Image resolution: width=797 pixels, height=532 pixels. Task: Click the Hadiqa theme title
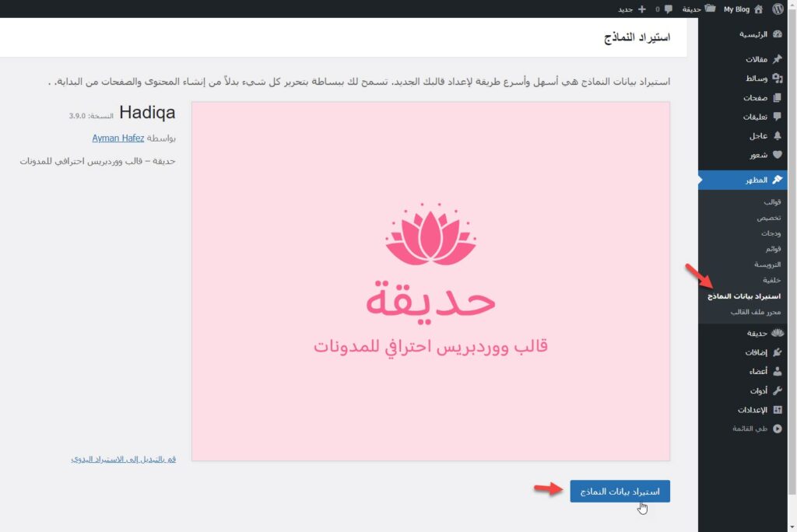tap(147, 113)
